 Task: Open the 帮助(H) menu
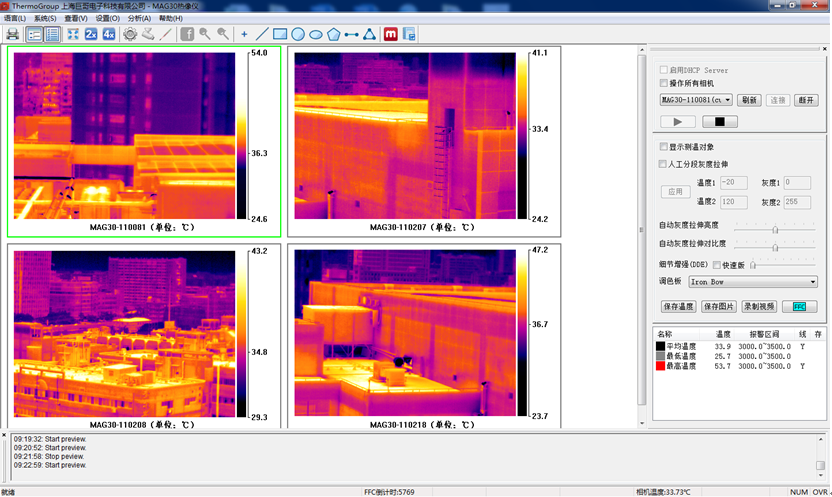170,18
